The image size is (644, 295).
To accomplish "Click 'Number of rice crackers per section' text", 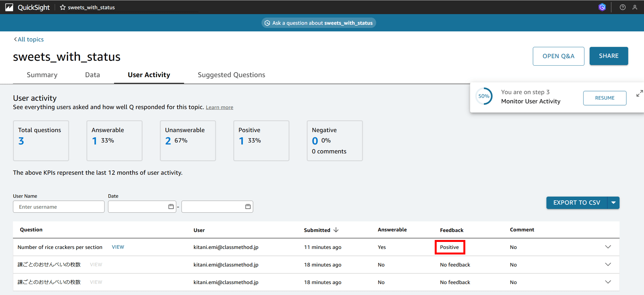I will 60,247.
